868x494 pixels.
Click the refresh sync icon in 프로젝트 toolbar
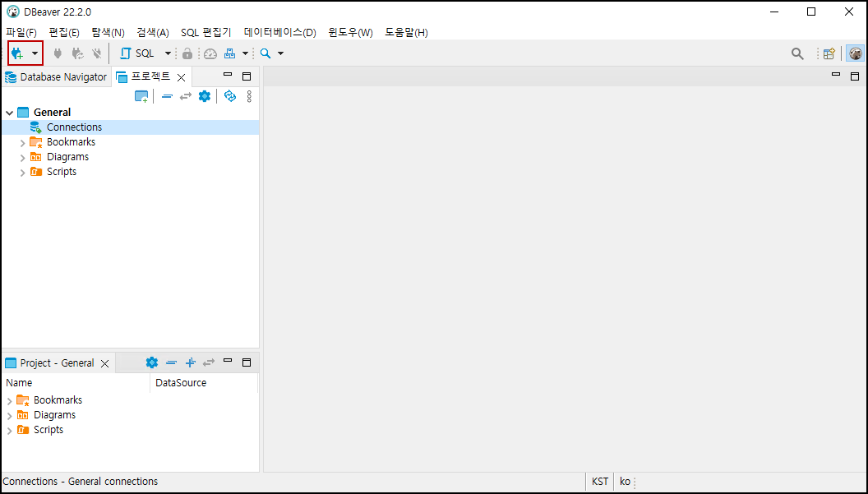(x=229, y=96)
